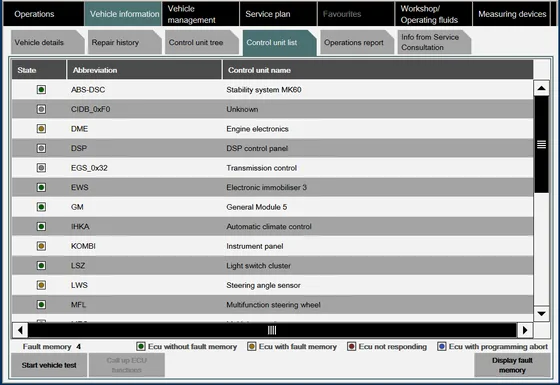The height and width of the screenshot is (385, 560).
Task: Click the scroll right arrow button
Action: (525, 330)
